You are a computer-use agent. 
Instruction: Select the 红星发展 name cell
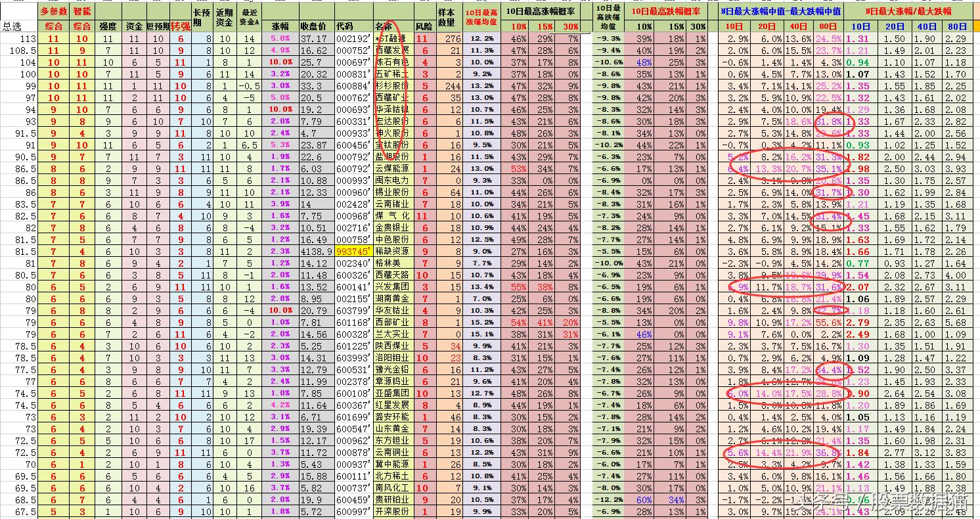[393, 405]
